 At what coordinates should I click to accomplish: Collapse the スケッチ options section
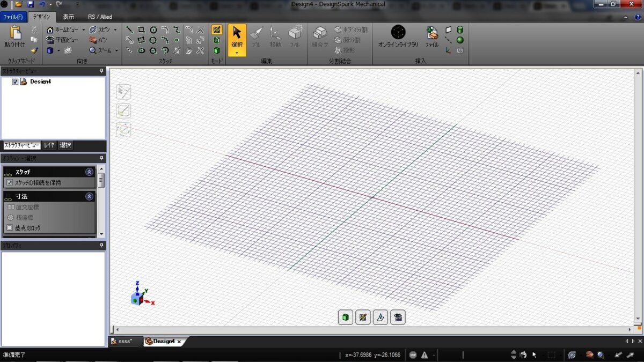click(x=89, y=172)
